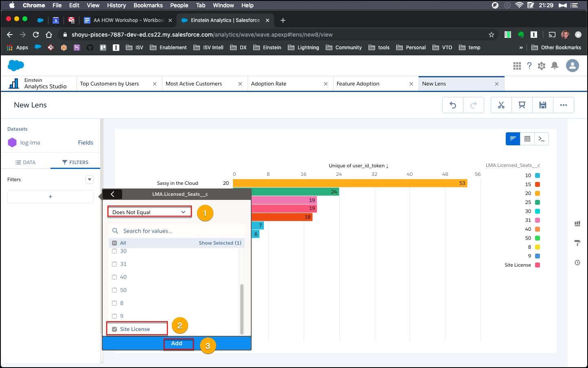Click the Chrome address bar URL
The height and width of the screenshot is (368, 588).
point(202,35)
